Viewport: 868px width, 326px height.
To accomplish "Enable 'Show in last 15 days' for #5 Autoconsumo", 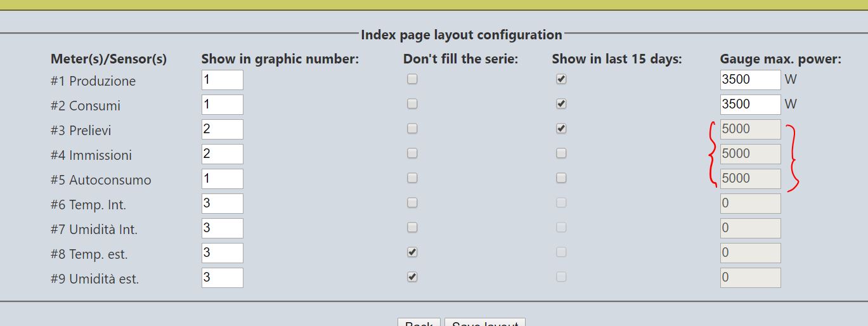I will pyautogui.click(x=561, y=178).
